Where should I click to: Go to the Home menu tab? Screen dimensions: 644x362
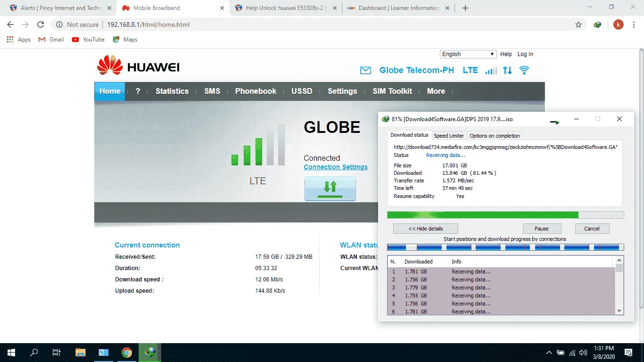point(110,91)
